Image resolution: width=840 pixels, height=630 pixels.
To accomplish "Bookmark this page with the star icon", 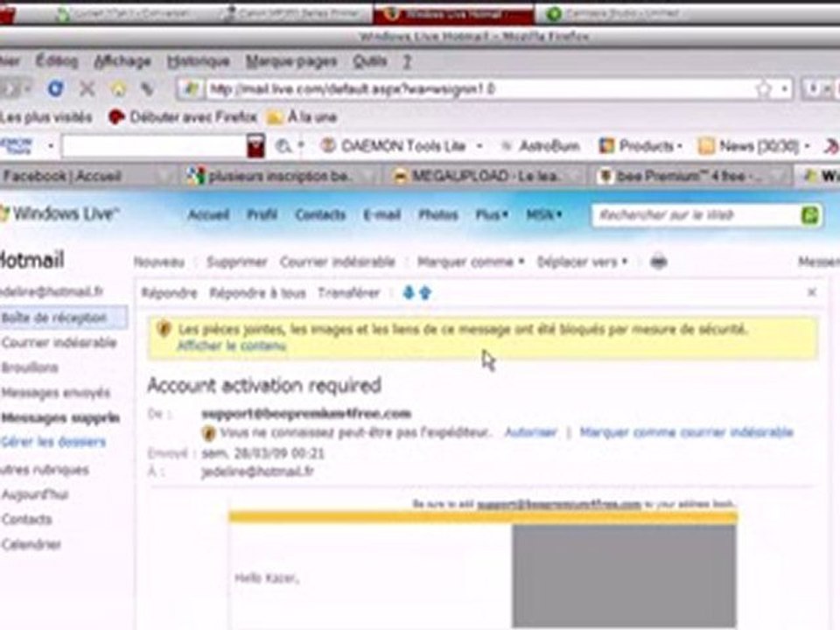I will click(764, 89).
